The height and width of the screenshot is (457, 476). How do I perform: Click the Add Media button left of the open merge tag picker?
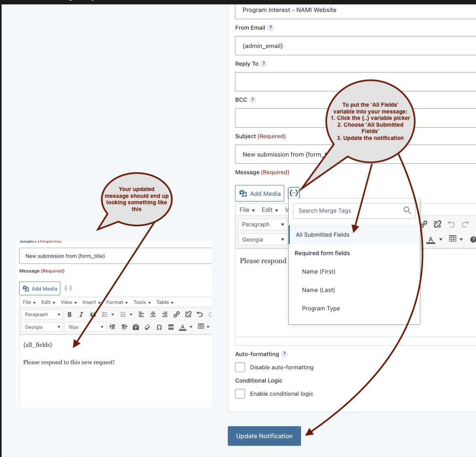point(260,193)
